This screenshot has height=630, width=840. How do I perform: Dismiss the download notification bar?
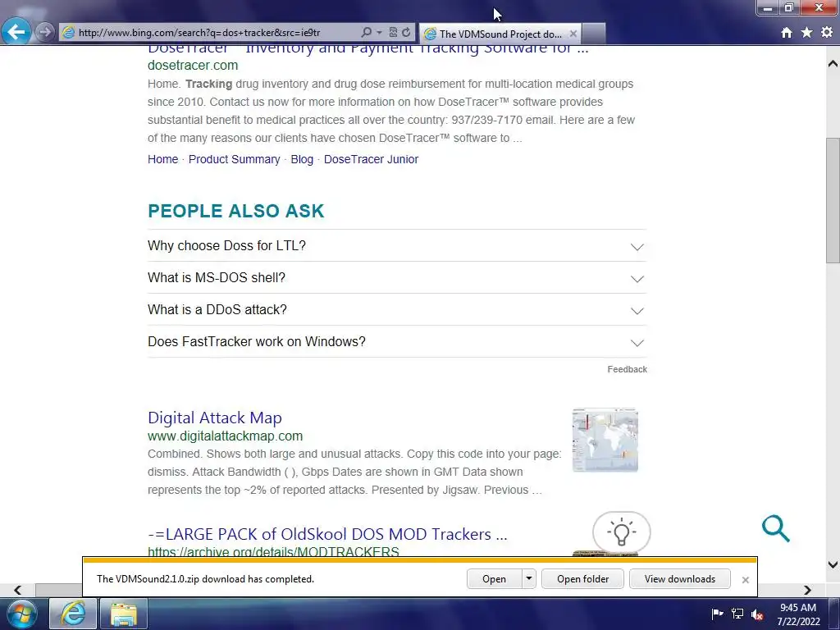[x=745, y=580]
